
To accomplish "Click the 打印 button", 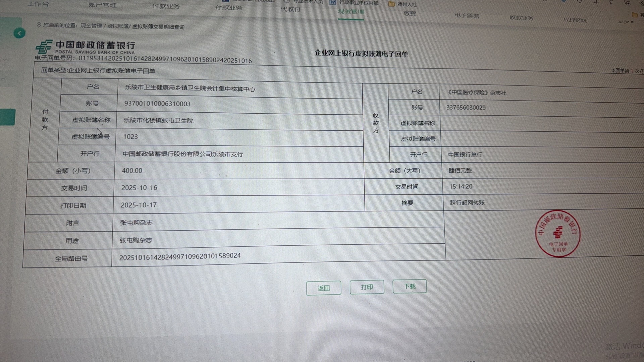I will coord(367,287).
